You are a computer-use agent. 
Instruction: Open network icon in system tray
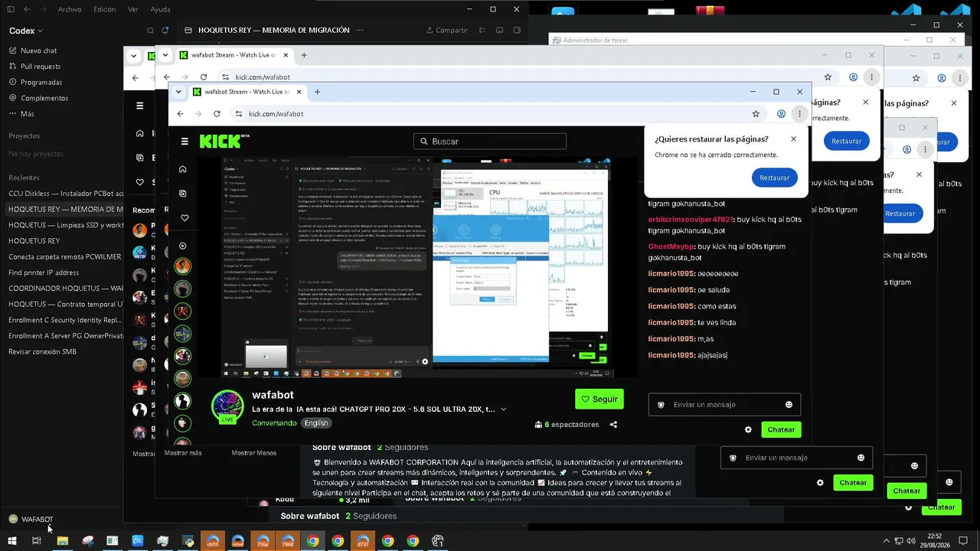pos(899,541)
